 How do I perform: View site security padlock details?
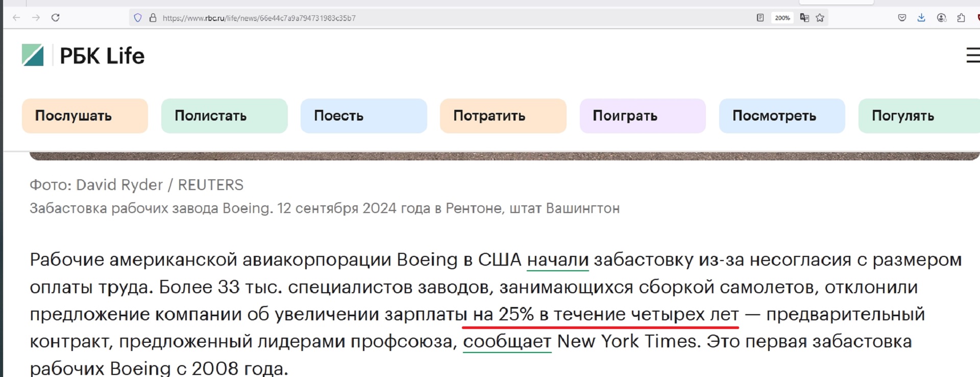pyautogui.click(x=153, y=18)
